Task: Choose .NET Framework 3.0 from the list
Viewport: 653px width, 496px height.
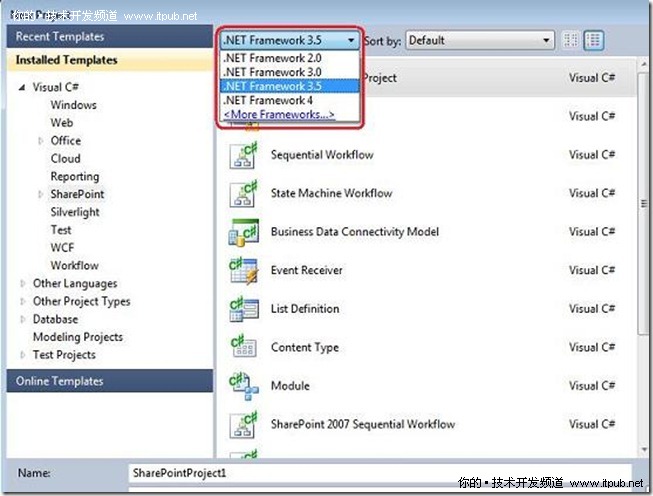Action: (x=289, y=72)
